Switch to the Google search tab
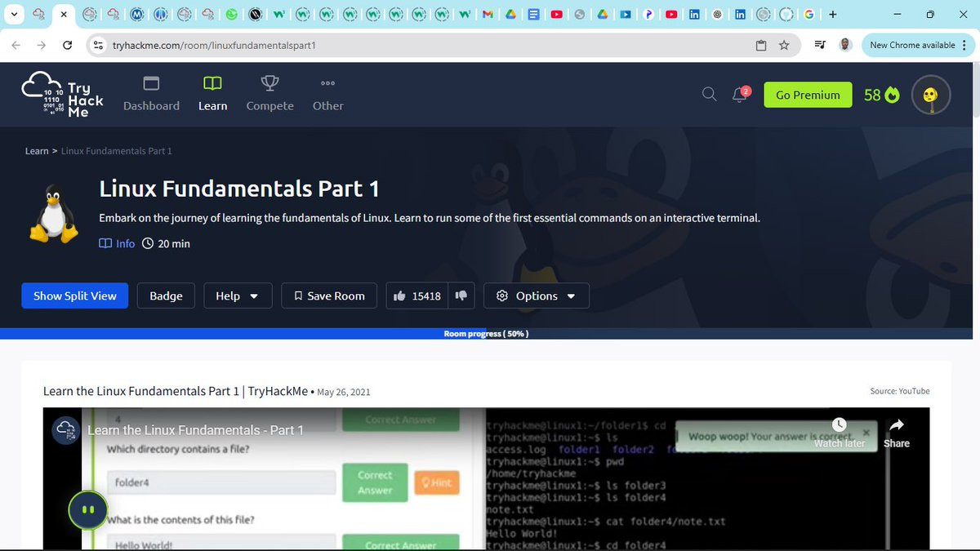980x551 pixels. [x=809, y=14]
